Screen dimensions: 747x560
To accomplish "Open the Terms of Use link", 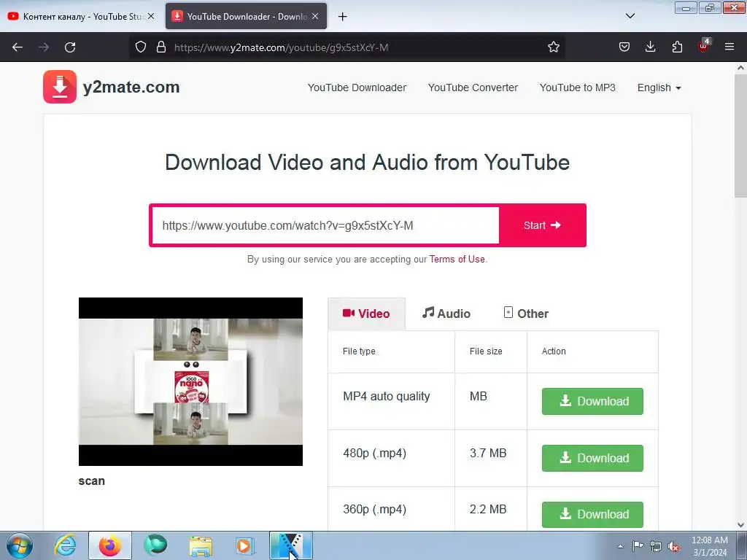I will coord(457,259).
